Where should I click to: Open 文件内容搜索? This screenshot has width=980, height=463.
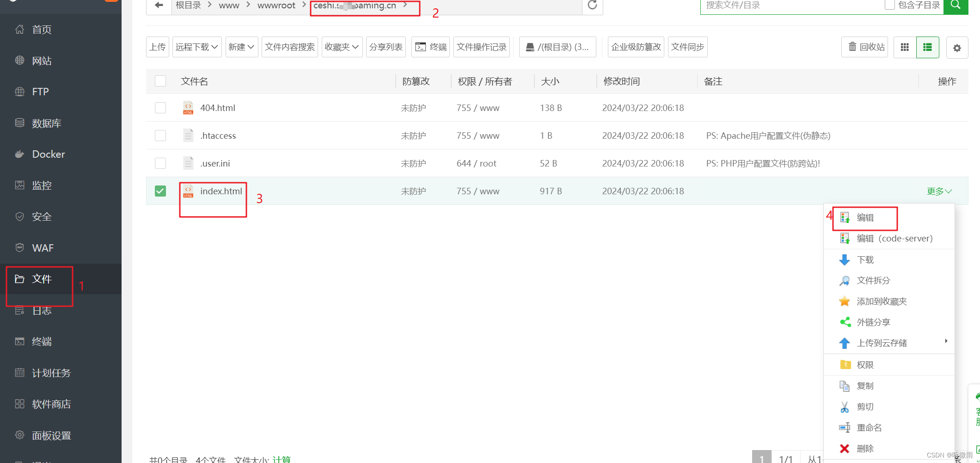pos(290,47)
